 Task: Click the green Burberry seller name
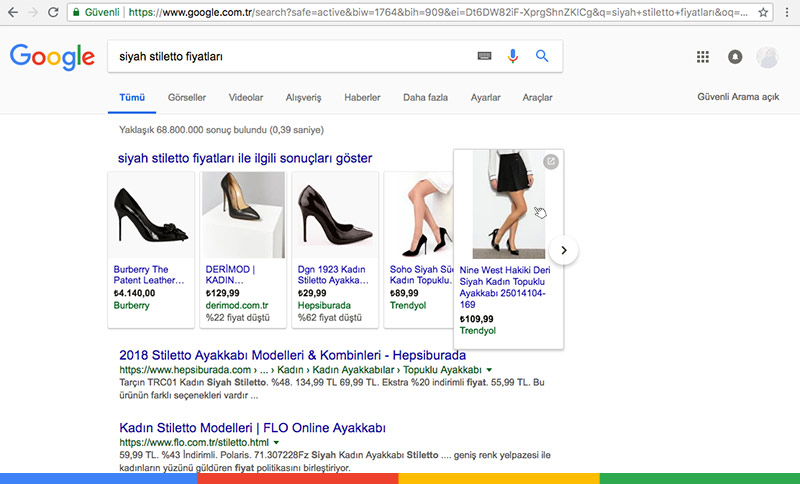point(132,305)
